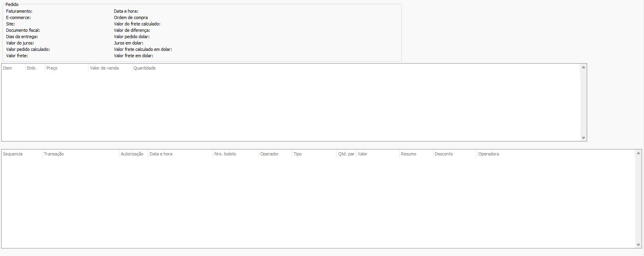The width and height of the screenshot is (644, 256).
Task: Click the Qtd. par column header
Action: click(346, 154)
